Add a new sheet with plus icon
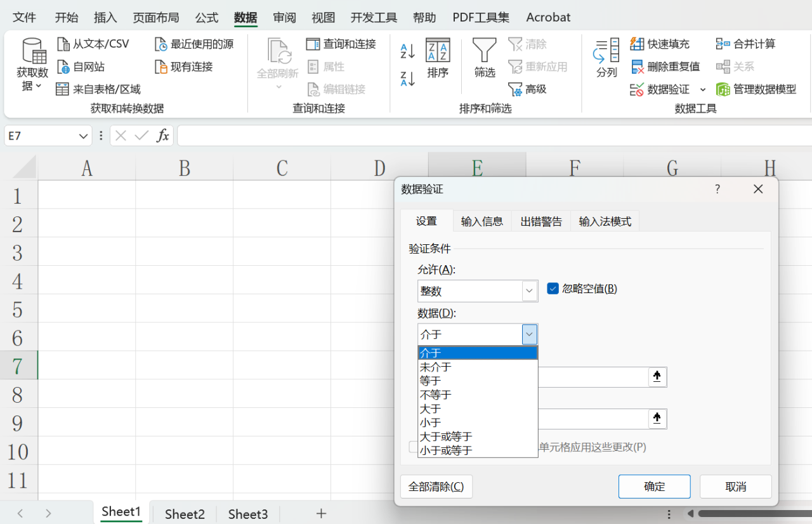 pyautogui.click(x=321, y=514)
